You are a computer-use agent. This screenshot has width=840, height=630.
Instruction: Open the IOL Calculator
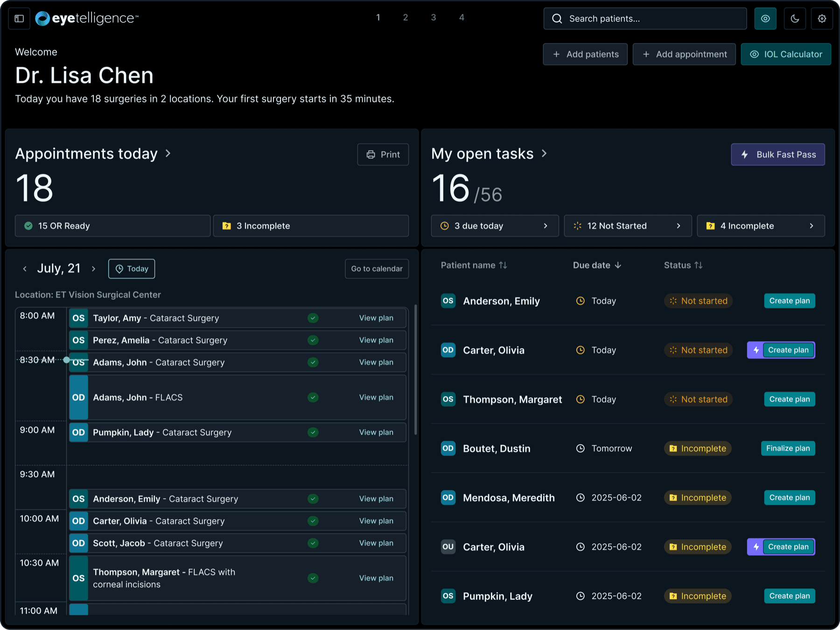click(786, 54)
